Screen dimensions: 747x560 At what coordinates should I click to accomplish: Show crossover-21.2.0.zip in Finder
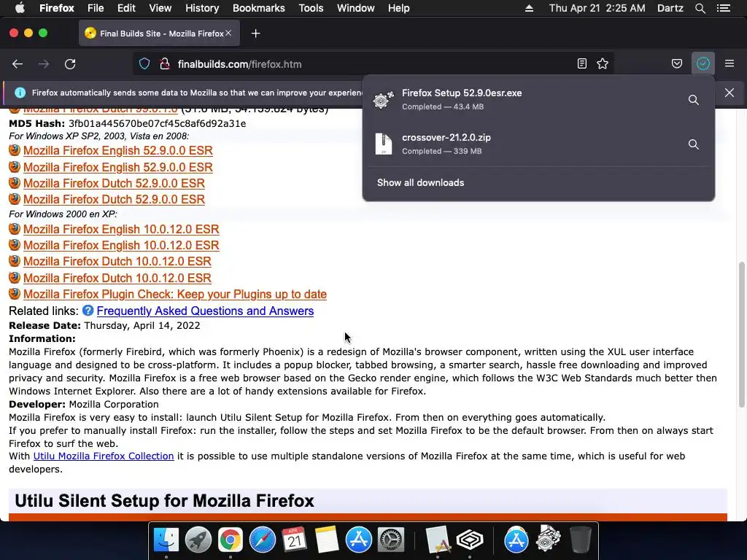coord(694,144)
